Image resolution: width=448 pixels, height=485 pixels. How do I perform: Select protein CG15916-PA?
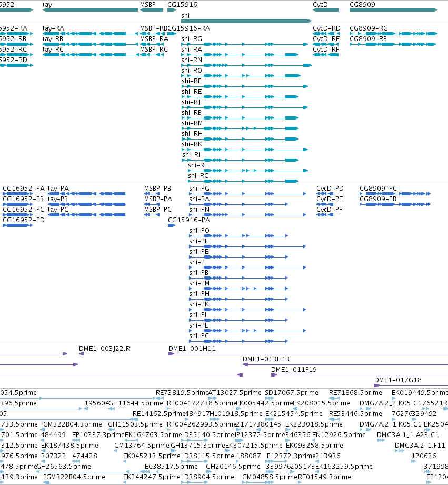click(189, 220)
